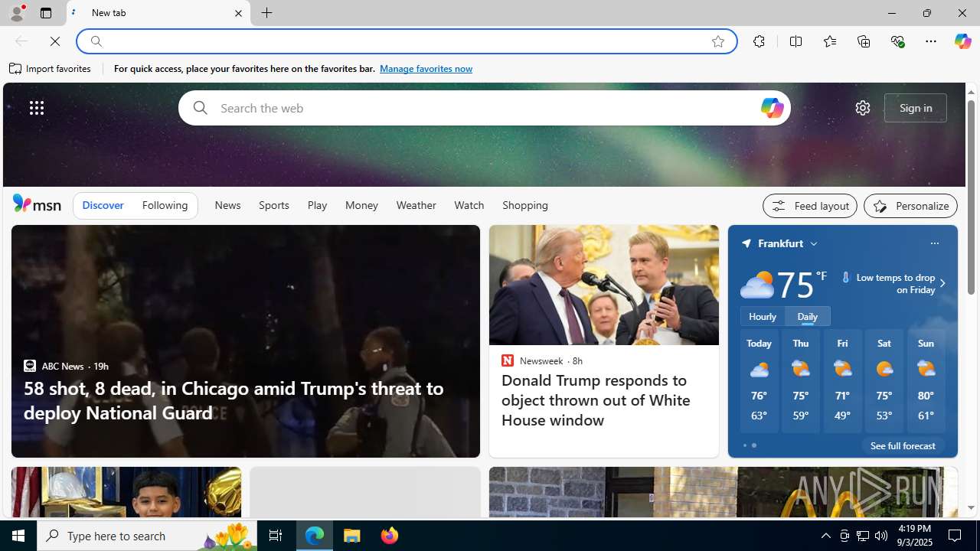980x551 pixels.
Task: Open the MSN apps grid launcher
Action: coord(37,108)
